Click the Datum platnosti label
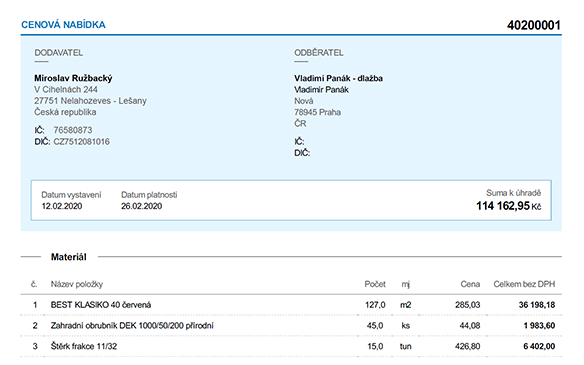This screenshot has height=365, width=584. point(149,195)
